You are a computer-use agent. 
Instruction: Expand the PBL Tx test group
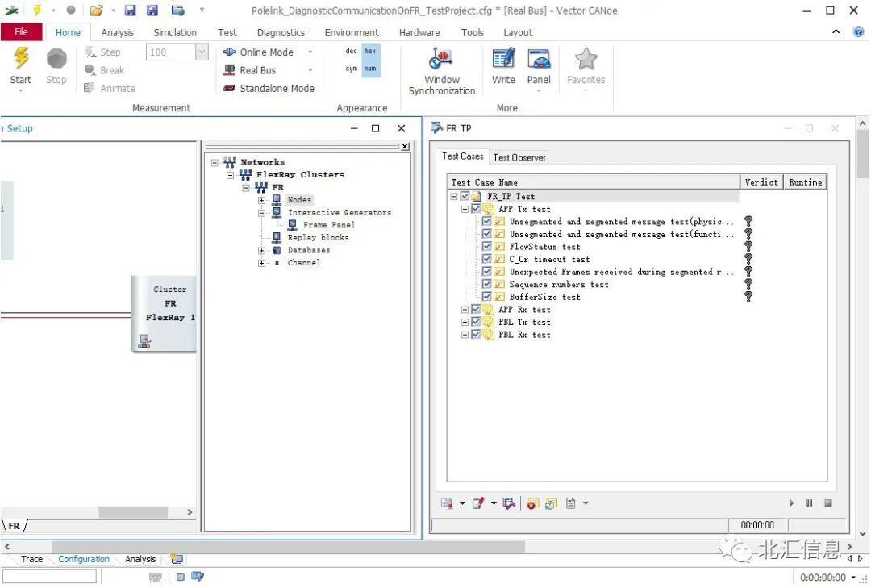click(465, 322)
